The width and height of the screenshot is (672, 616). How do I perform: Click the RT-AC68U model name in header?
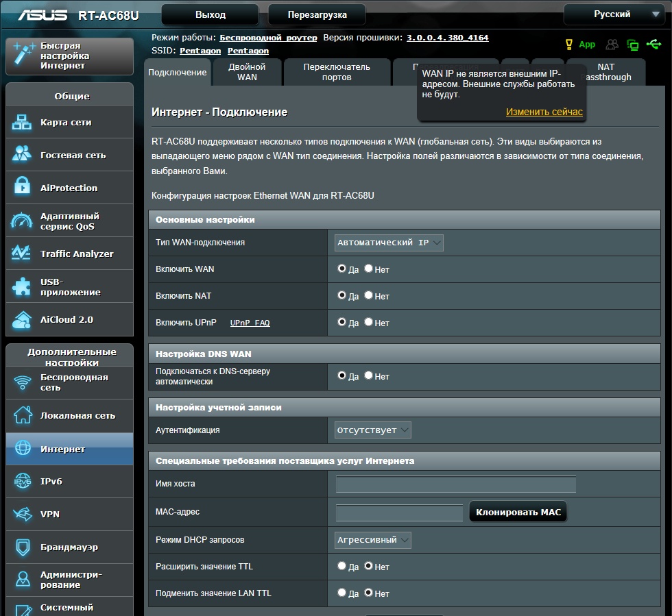coord(108,16)
